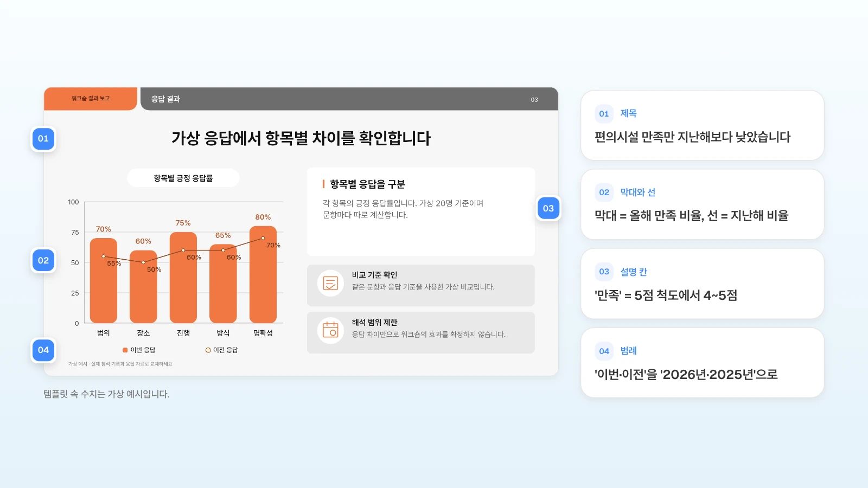Click the y-axis value 100
This screenshot has width=868, height=488.
73,202
